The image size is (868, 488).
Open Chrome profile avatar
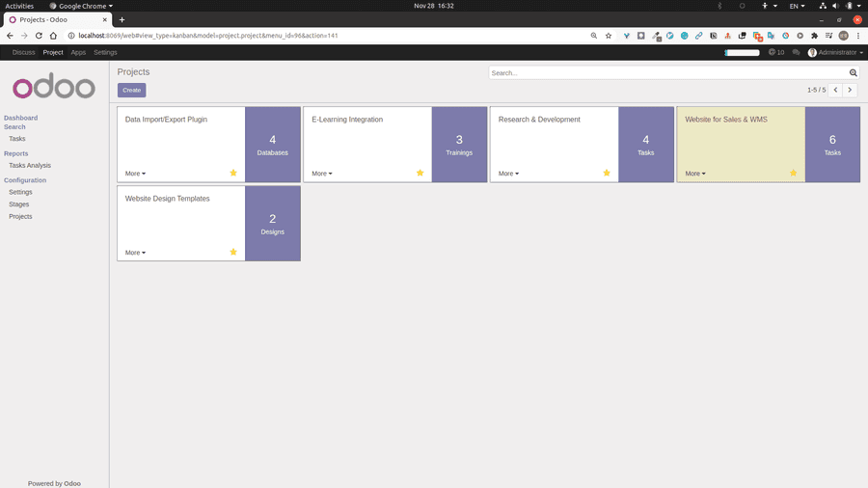(x=844, y=36)
